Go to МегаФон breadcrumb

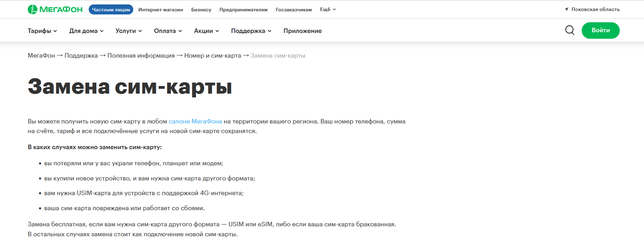pos(41,55)
